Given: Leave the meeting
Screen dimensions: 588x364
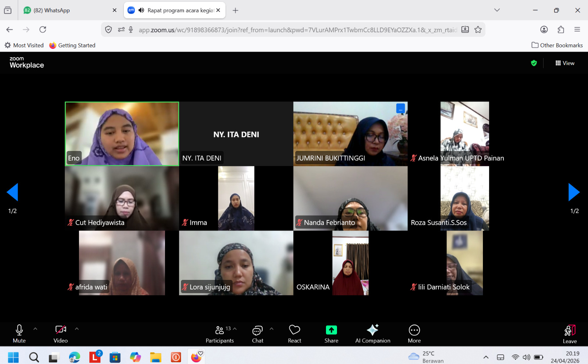Looking at the screenshot, I should pos(569,334).
